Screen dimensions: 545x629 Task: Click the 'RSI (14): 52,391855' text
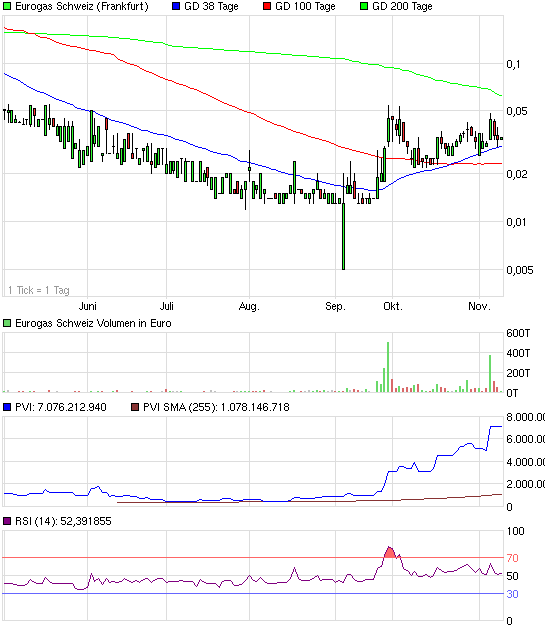click(x=63, y=521)
